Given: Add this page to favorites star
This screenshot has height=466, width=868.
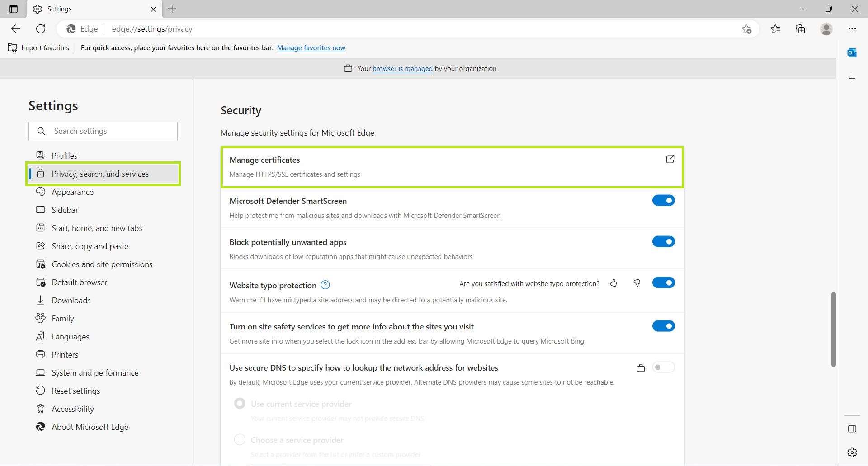Looking at the screenshot, I should coord(746,29).
